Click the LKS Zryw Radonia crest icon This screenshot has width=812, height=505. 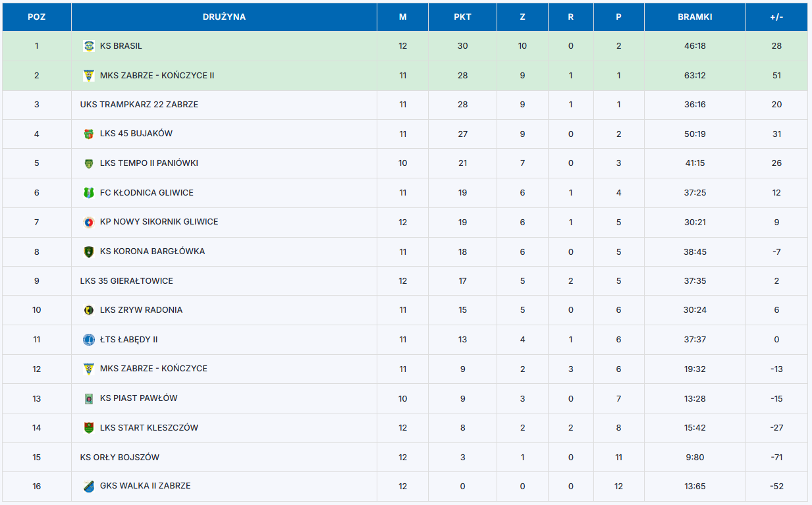89,310
